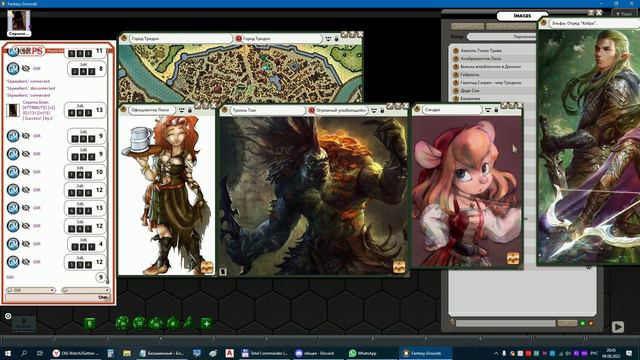Open menu dropdown in Официантка Люси window
This screenshot has width=640, height=360.
[x=182, y=110]
